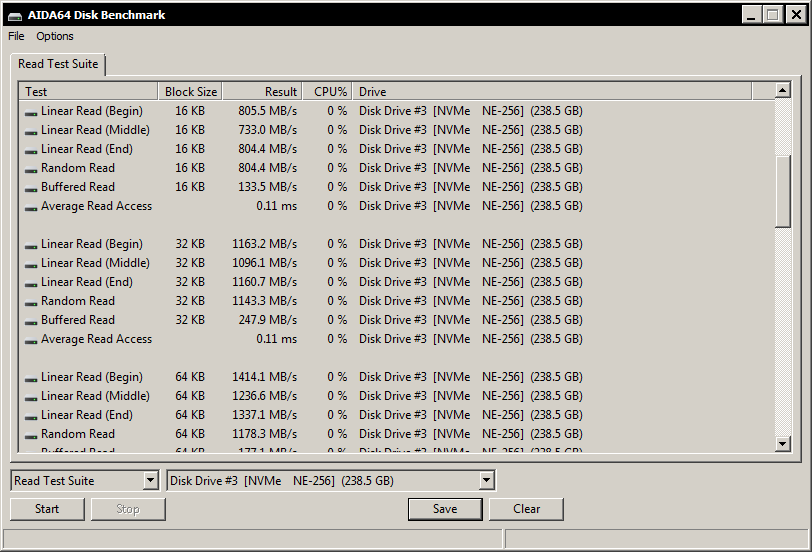Click drive icon beside 16 KB Random Read
Screen dimensions: 812x552
click(31, 169)
